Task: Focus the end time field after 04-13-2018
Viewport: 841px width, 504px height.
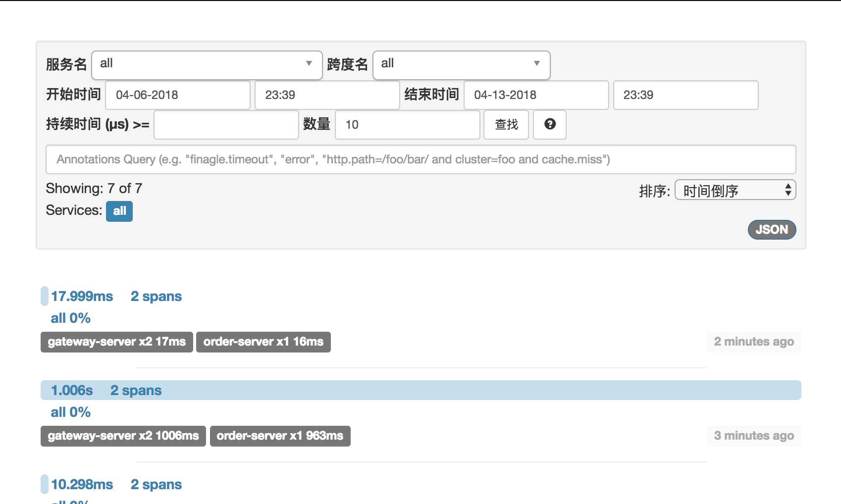Action: [x=685, y=95]
